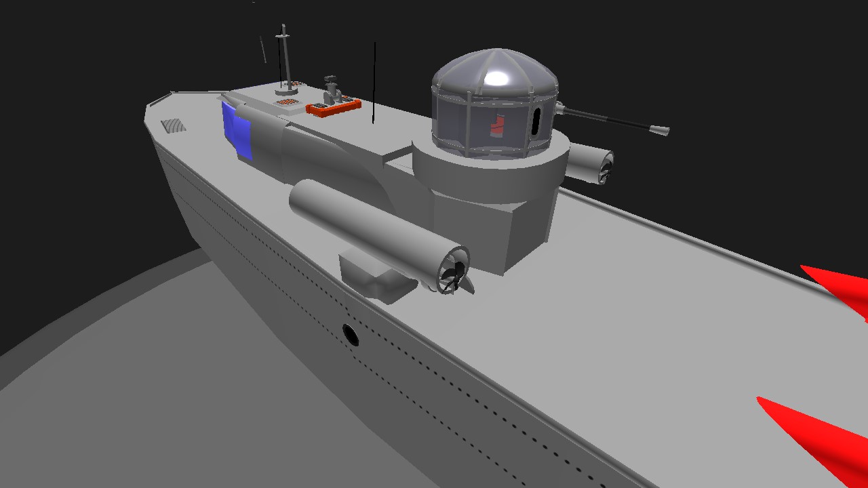Click the red seat inside the dome

point(496,126)
